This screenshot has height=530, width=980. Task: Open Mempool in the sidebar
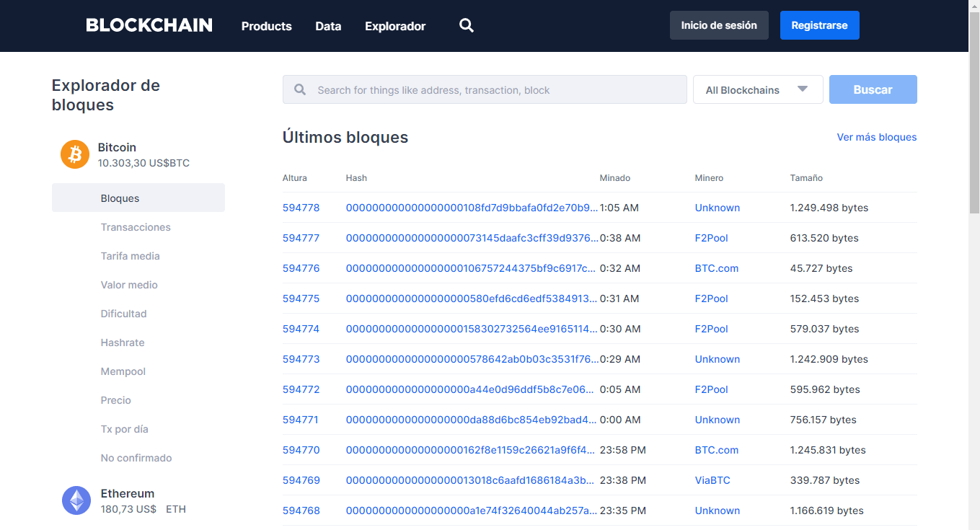[x=123, y=371]
